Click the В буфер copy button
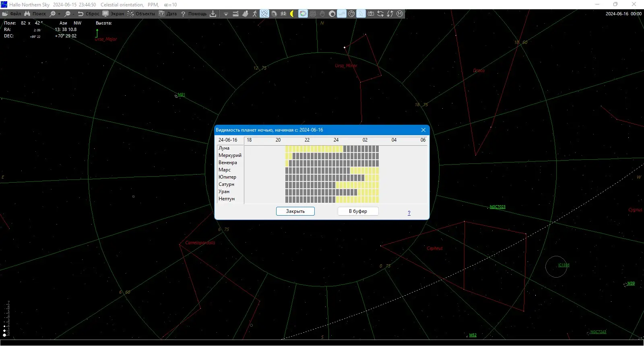Screen dimensions: 644x346 358,211
